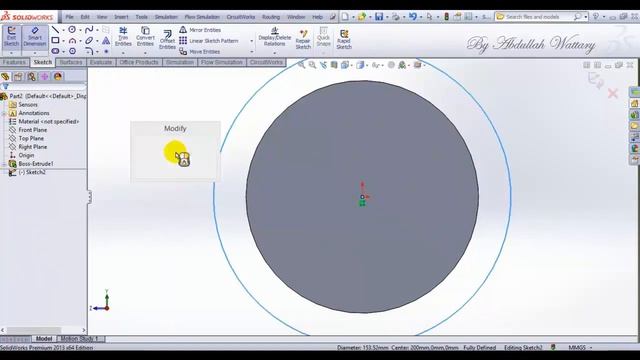Click the Repair Sketch tool
Screen dimensions: 640x360
tap(303, 39)
